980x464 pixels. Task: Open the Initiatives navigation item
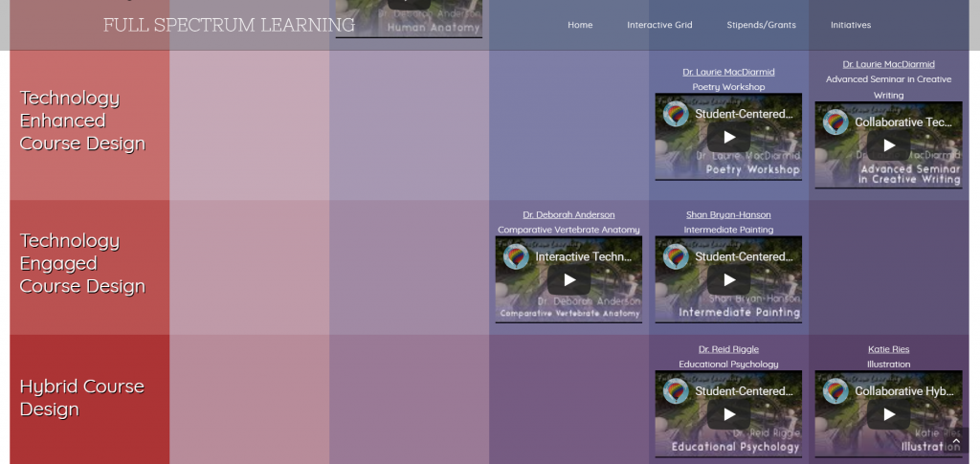pos(851,25)
